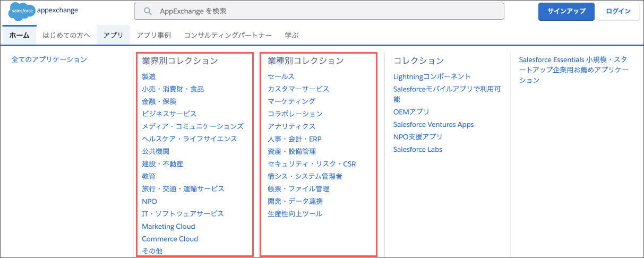Screen dimensions: 644x258
Task: Select 開発・データ連携 link
Action: pyautogui.click(x=295, y=201)
